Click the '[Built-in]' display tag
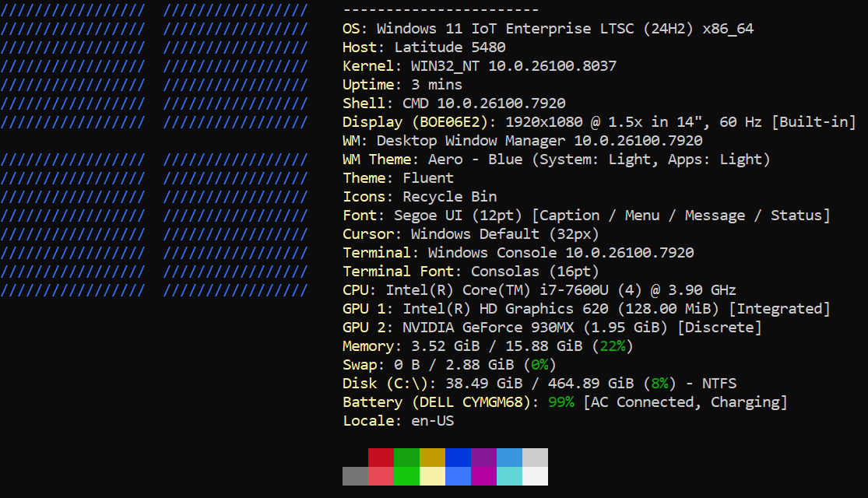 point(814,122)
